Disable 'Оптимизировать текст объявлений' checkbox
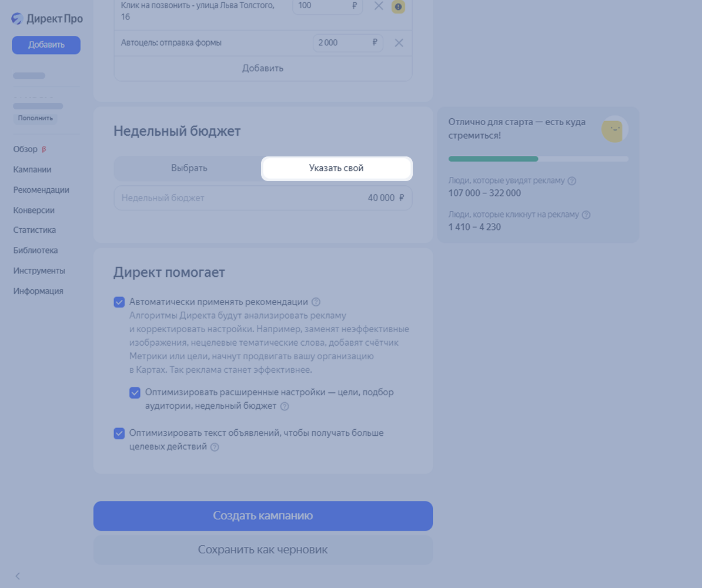The height and width of the screenshot is (588, 702). click(119, 433)
